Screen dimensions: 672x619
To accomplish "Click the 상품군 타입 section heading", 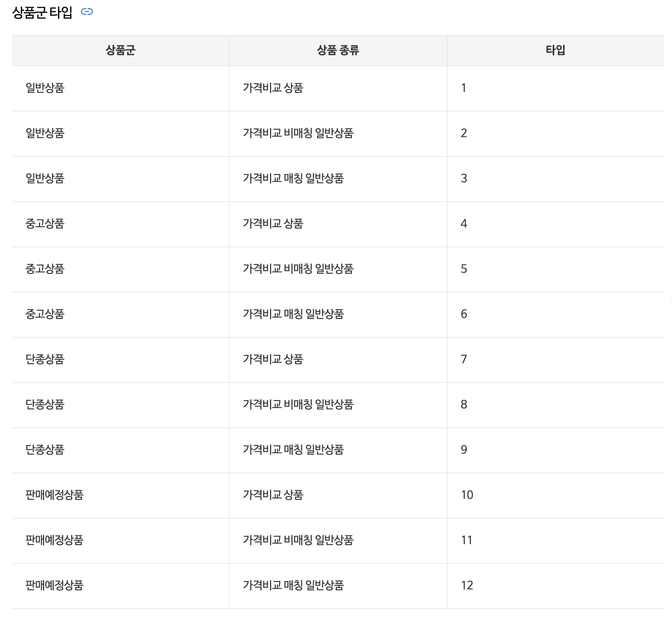I will pos(42,12).
